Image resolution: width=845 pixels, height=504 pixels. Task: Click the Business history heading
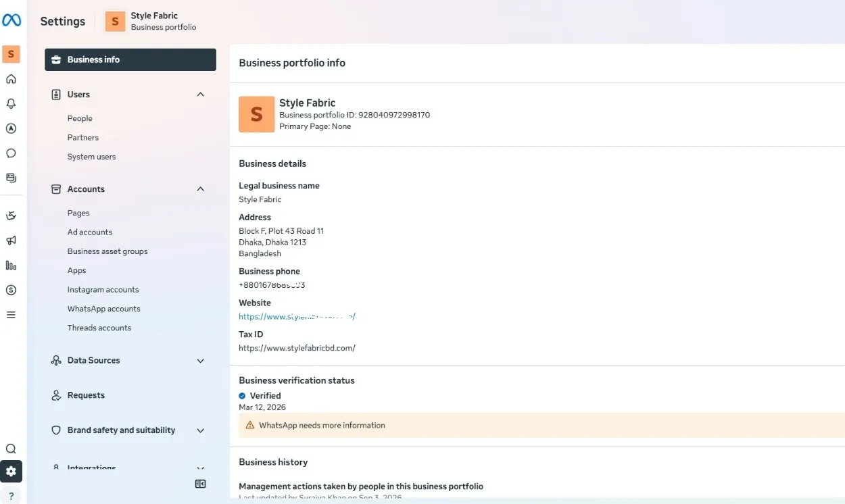point(273,462)
